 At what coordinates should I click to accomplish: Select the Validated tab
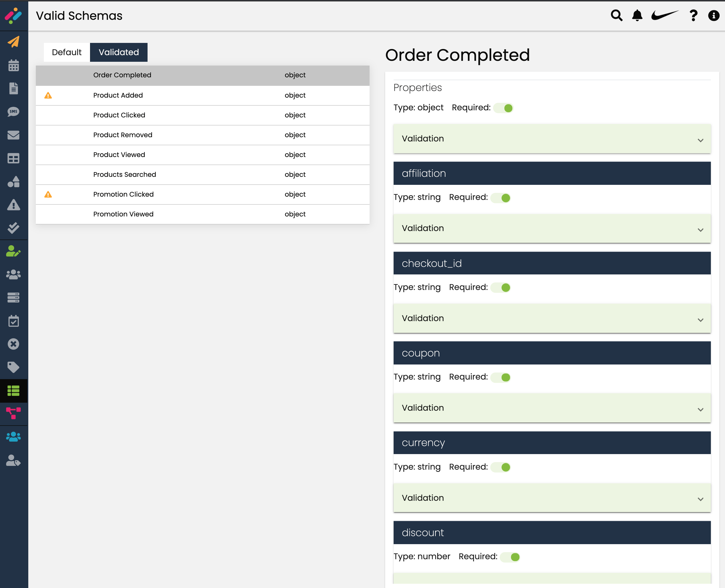click(119, 52)
